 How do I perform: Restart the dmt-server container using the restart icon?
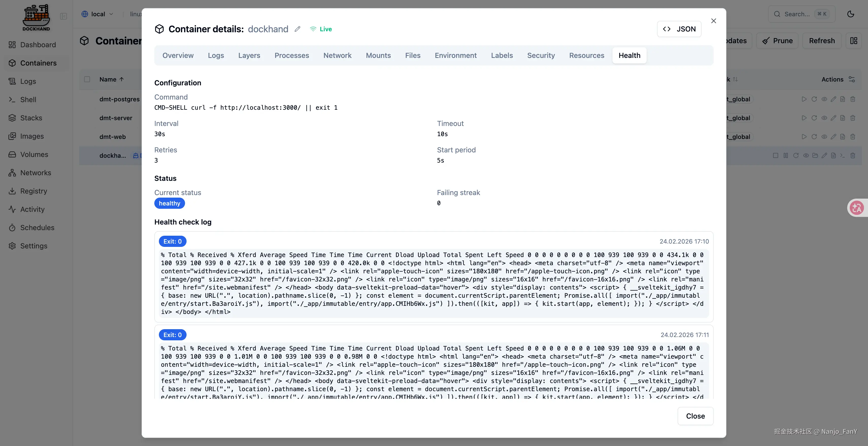pyautogui.click(x=814, y=118)
